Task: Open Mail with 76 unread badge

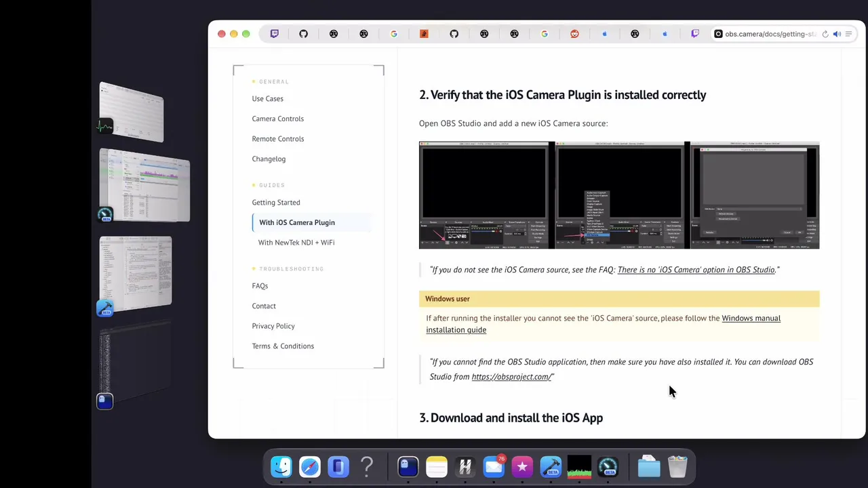Action: tap(494, 466)
